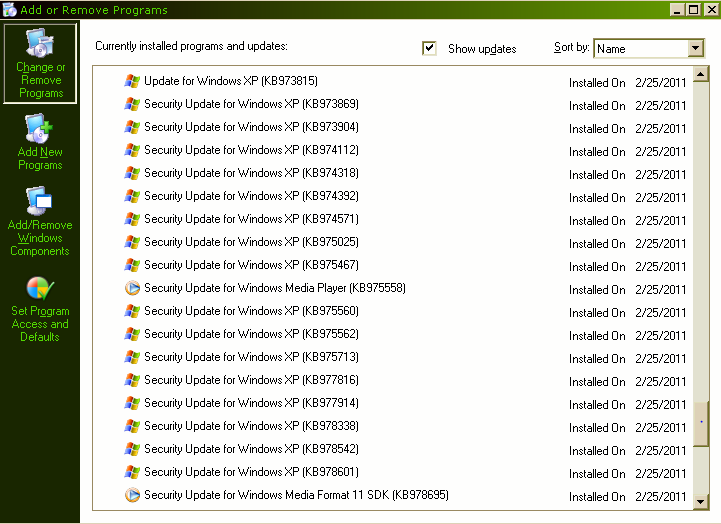Image resolution: width=721 pixels, height=524 pixels.
Task: Minimize the Add or Remove Programs window
Action: click(676, 9)
